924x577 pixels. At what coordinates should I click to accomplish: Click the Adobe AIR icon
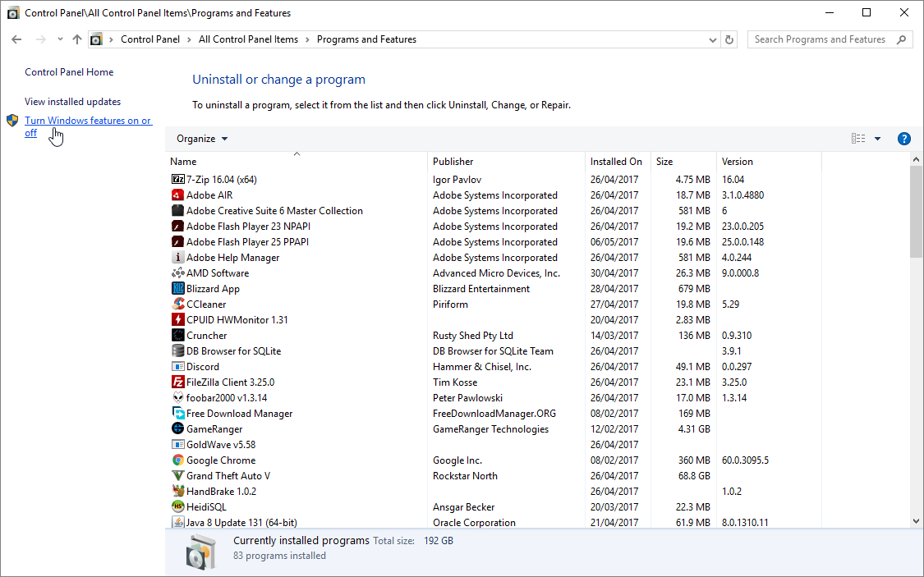[177, 195]
